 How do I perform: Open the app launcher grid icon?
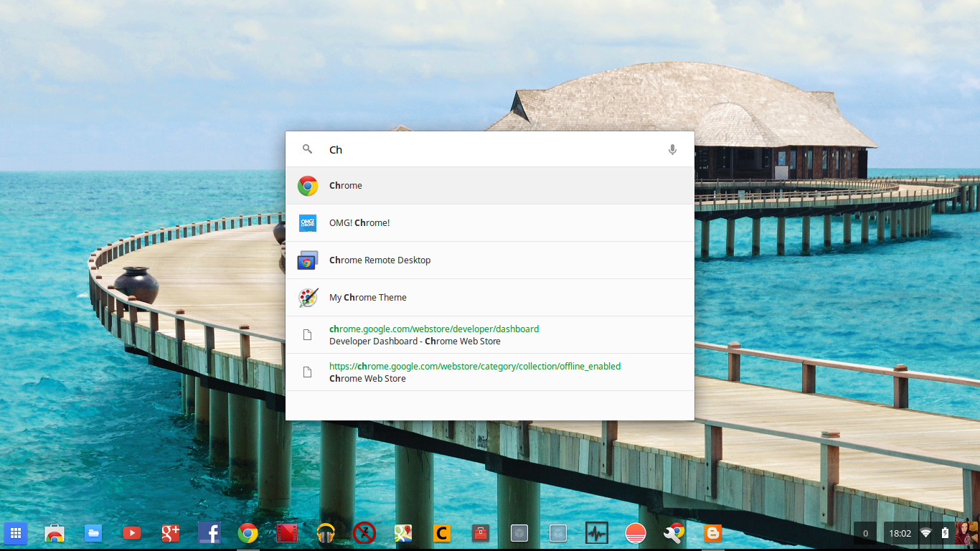[x=16, y=533]
